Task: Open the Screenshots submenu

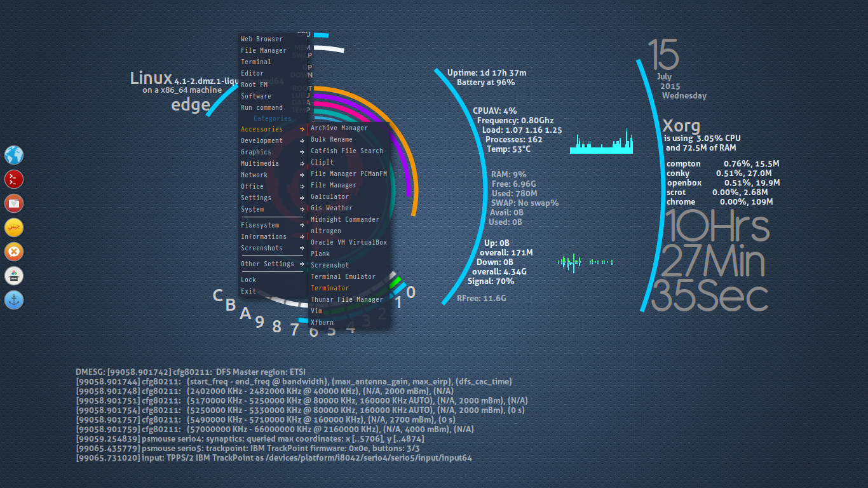Action: coord(273,248)
